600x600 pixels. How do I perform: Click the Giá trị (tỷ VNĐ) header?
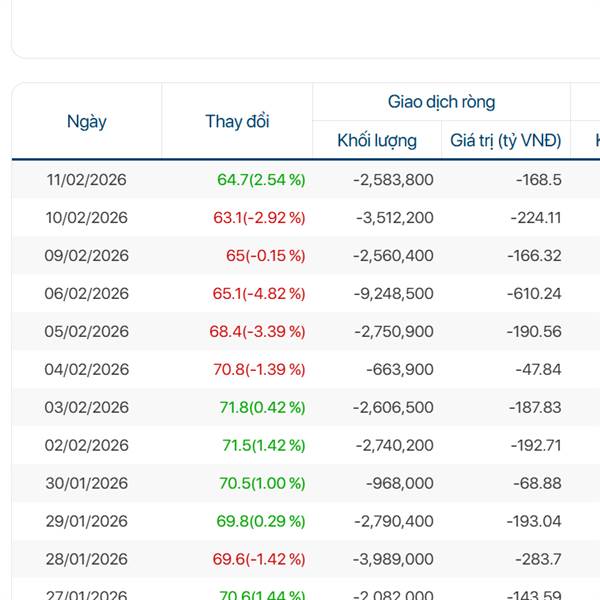506,141
